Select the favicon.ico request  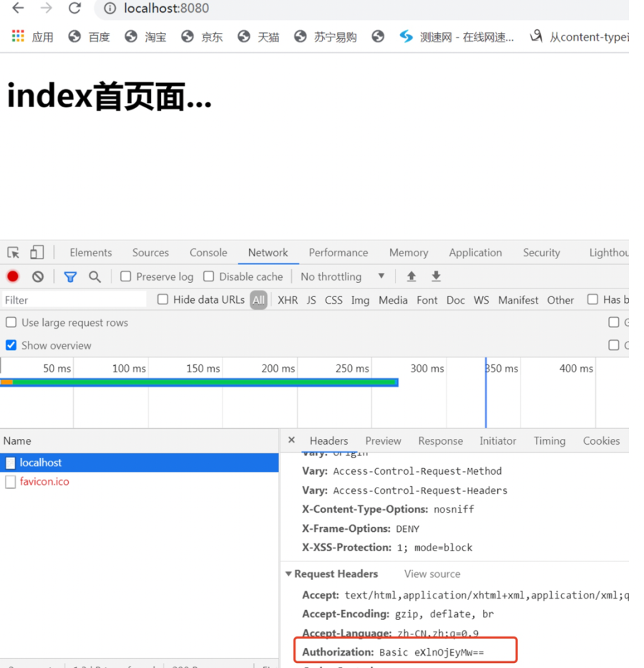(x=45, y=481)
